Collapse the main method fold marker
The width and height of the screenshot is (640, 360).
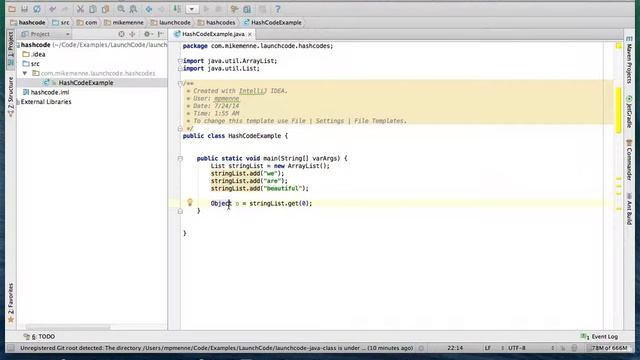tap(180, 158)
